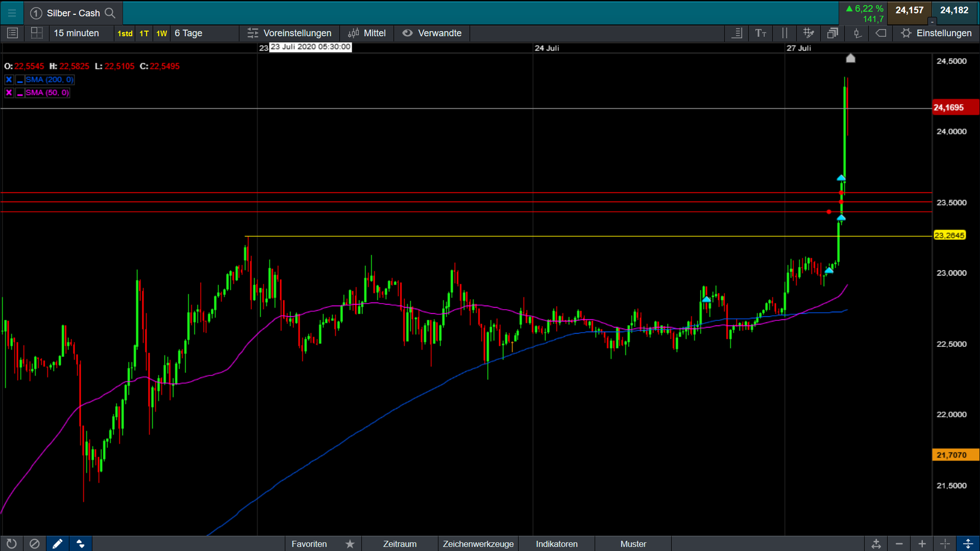Open the Indikatoren tab
This screenshot has width=980, height=551.
tap(556, 544)
